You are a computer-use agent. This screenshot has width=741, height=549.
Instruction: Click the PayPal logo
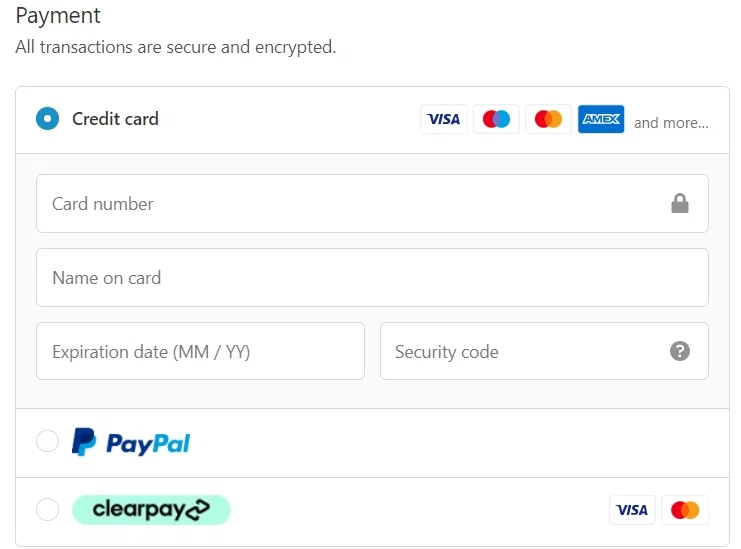131,442
